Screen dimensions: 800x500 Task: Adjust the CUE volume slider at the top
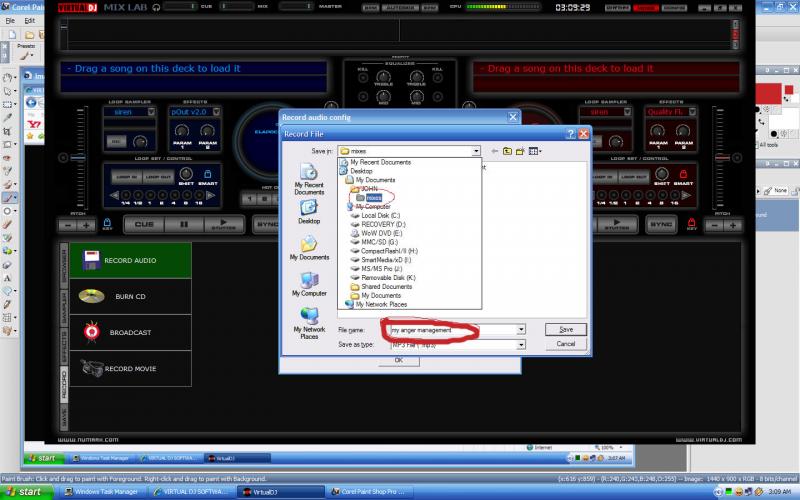pos(182,7)
